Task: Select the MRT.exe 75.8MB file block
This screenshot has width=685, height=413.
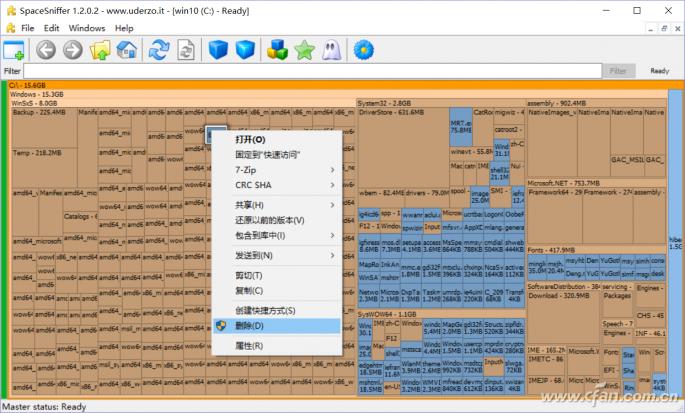Action: click(461, 127)
